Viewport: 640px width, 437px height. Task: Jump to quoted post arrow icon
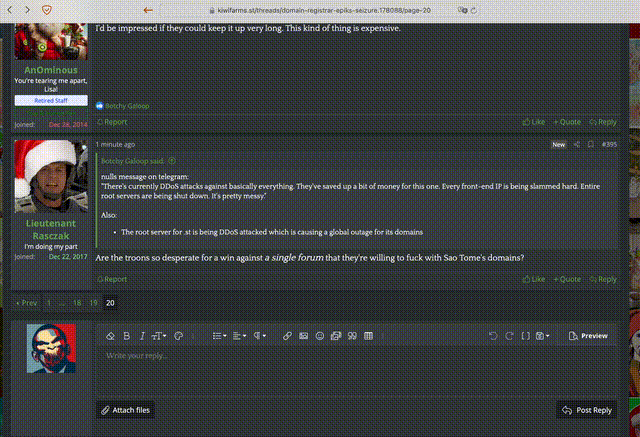click(172, 161)
